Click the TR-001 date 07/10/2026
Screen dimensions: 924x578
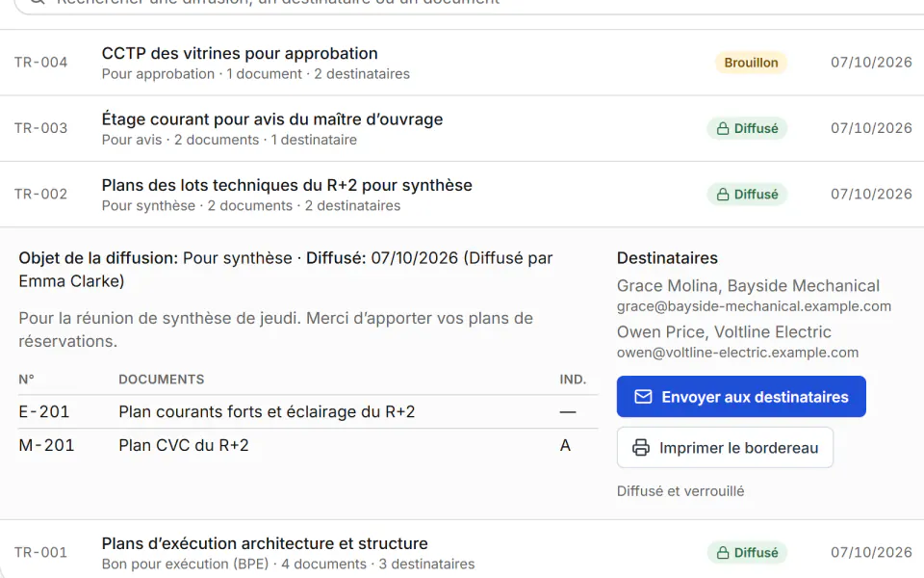872,553
